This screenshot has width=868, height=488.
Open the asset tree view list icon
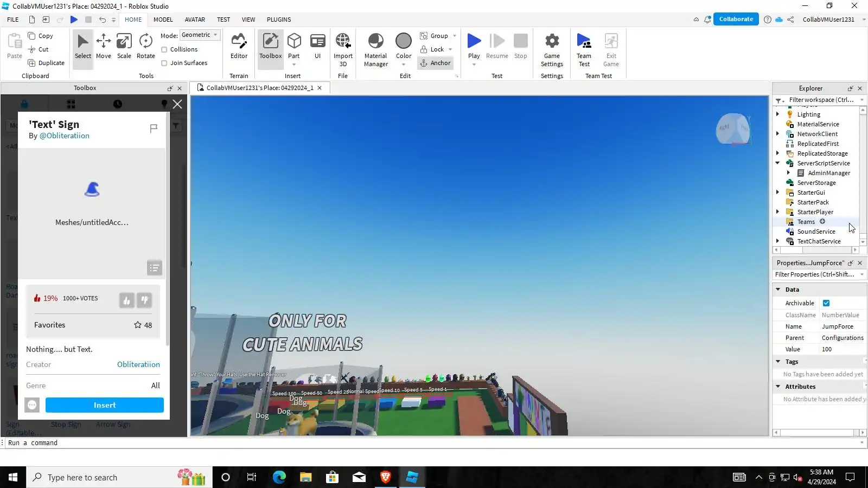(x=155, y=268)
